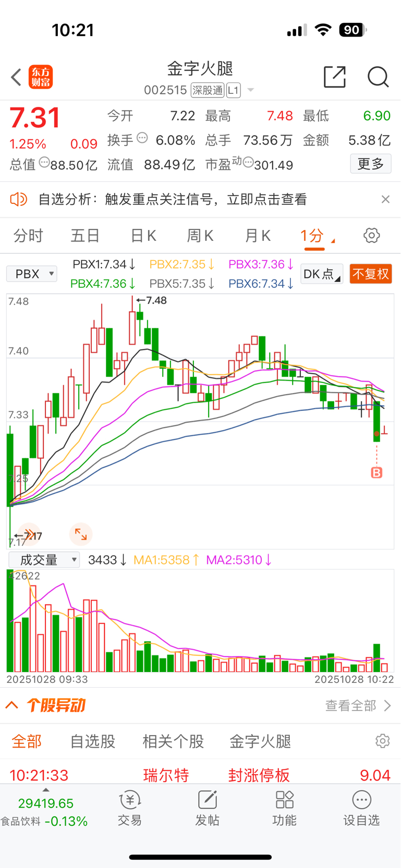401x868 pixels.
Task: Open the 功能 functions icon
Action: click(x=285, y=808)
